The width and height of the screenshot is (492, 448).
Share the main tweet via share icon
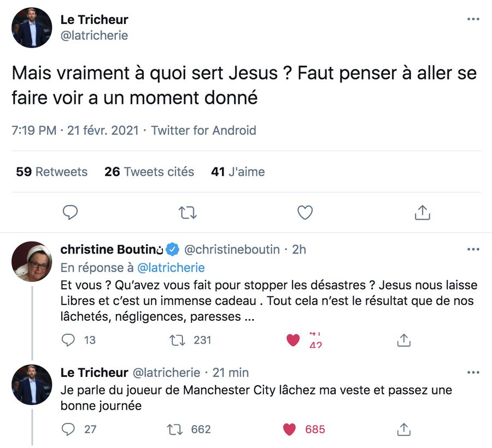(x=423, y=213)
